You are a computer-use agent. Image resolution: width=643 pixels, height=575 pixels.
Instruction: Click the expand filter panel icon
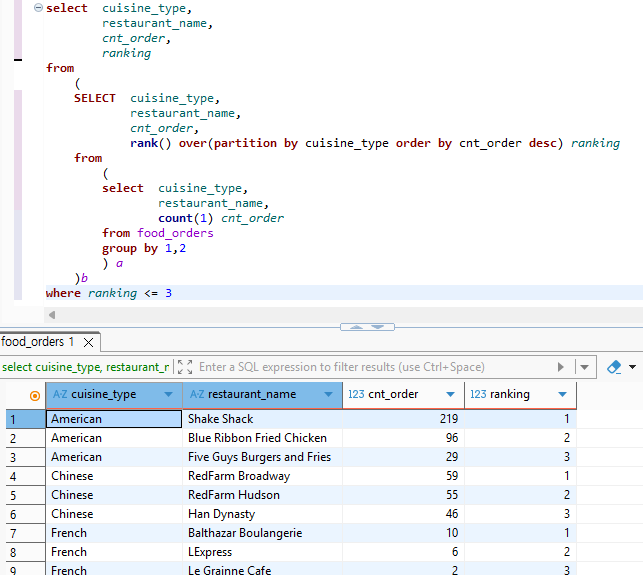click(185, 367)
